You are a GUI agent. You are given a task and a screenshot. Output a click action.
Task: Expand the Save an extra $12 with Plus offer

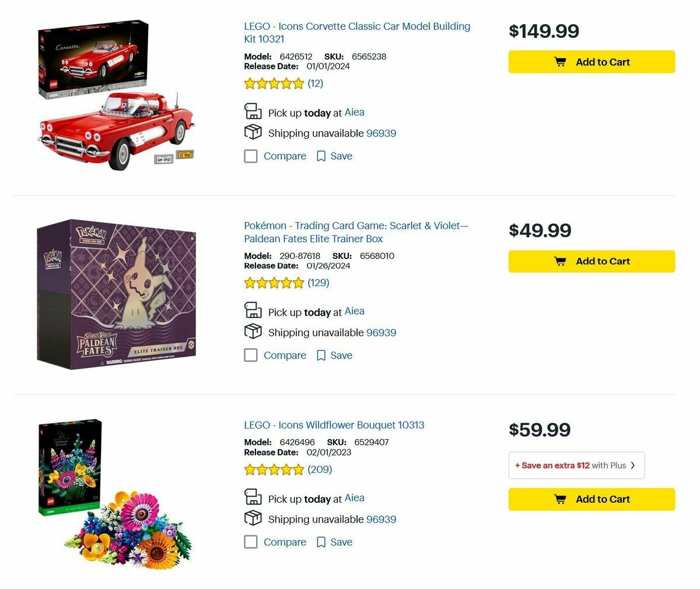576,465
